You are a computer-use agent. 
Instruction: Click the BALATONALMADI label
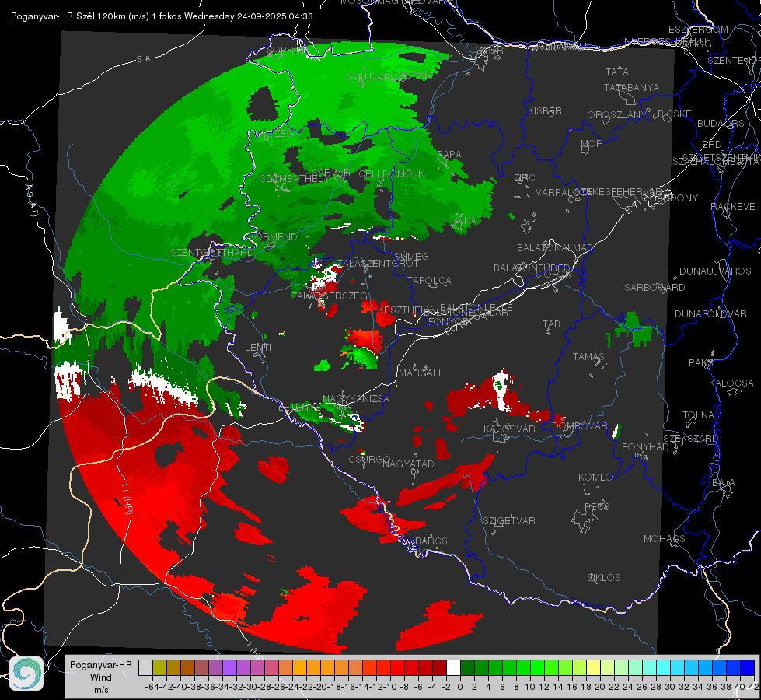557,248
